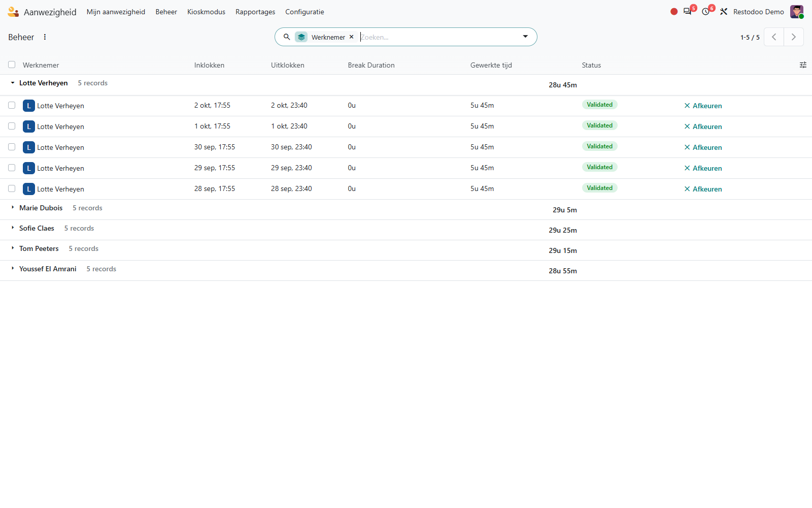The width and height of the screenshot is (812, 508).
Task: Go to the next page arrow
Action: tap(794, 37)
